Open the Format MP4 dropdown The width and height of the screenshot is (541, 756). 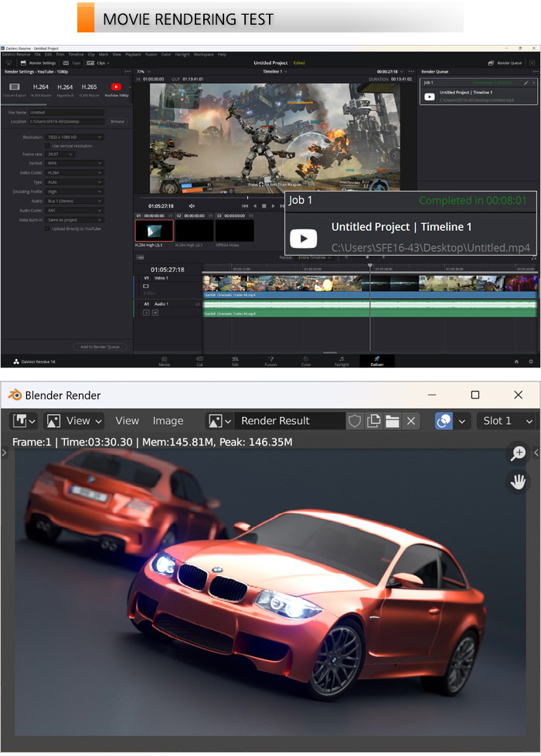(x=74, y=163)
